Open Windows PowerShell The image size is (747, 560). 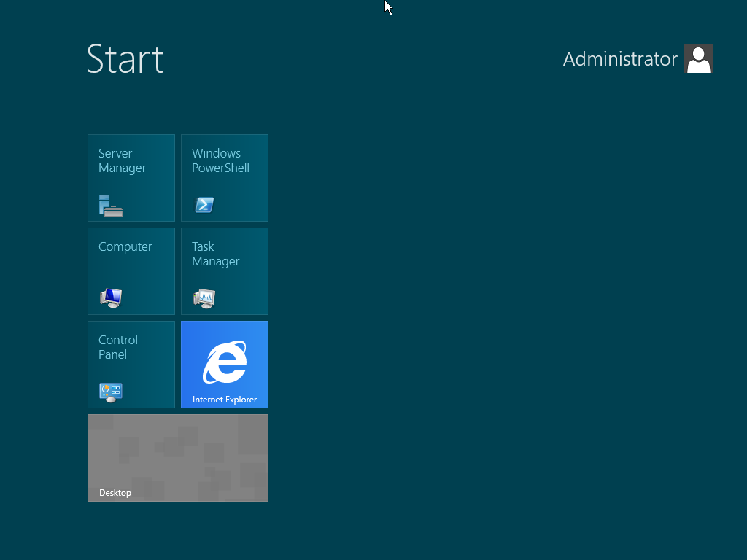point(224,177)
